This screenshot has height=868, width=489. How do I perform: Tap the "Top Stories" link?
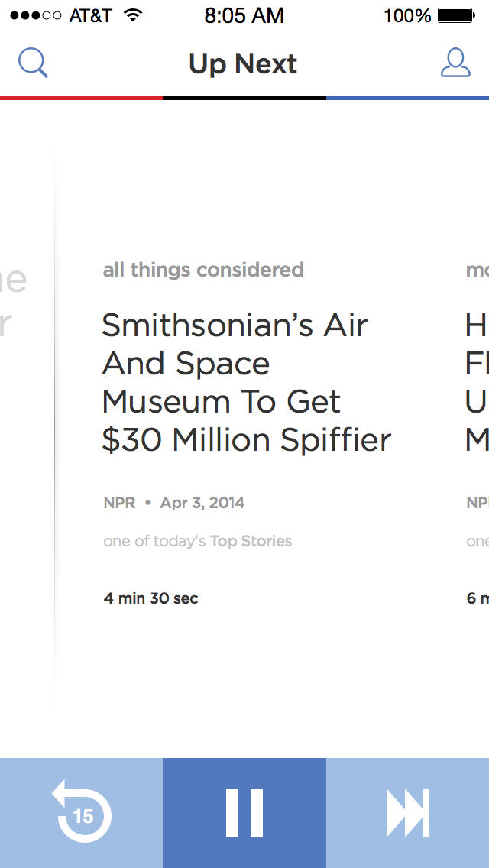251,541
